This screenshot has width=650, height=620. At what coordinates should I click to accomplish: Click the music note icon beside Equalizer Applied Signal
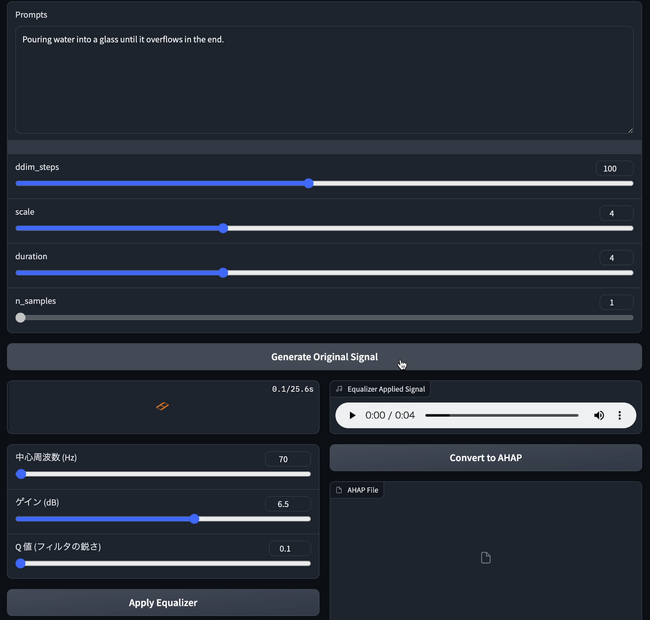(339, 389)
